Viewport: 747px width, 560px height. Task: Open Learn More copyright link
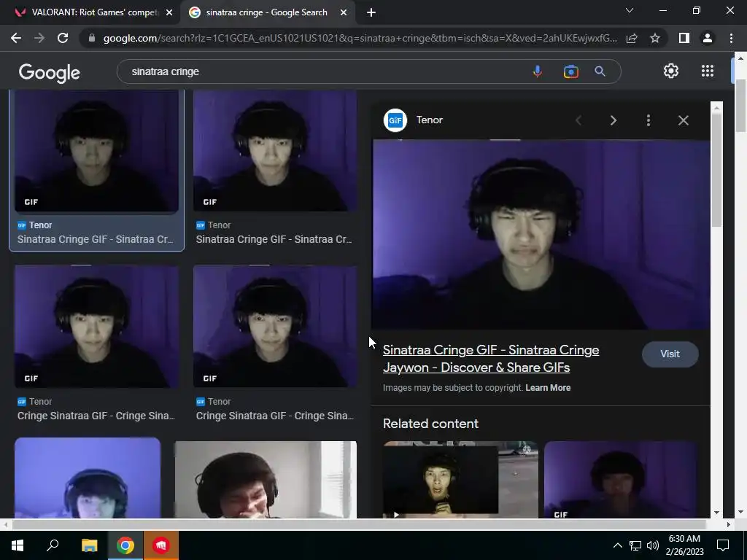548,388
